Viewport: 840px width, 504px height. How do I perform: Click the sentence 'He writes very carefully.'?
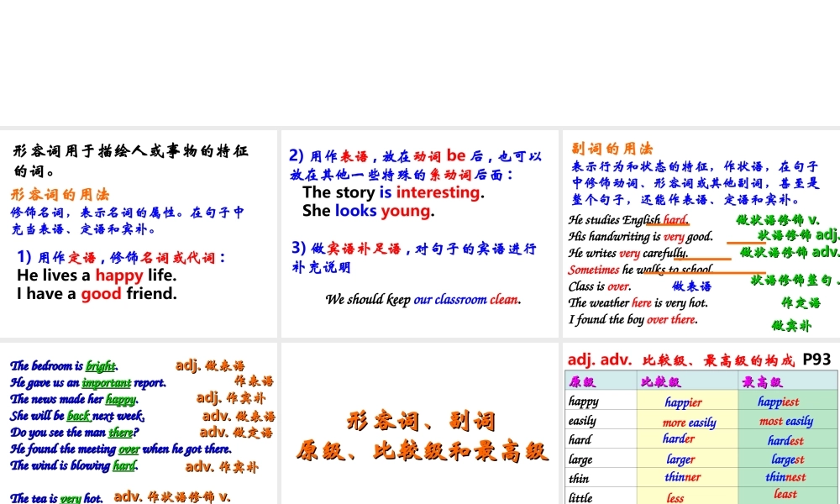[x=627, y=253]
